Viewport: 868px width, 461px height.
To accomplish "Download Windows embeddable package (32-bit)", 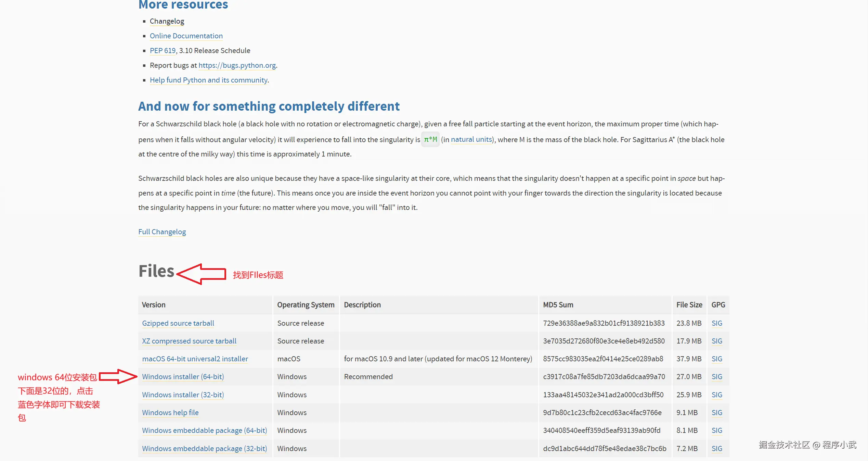I will [x=204, y=449].
